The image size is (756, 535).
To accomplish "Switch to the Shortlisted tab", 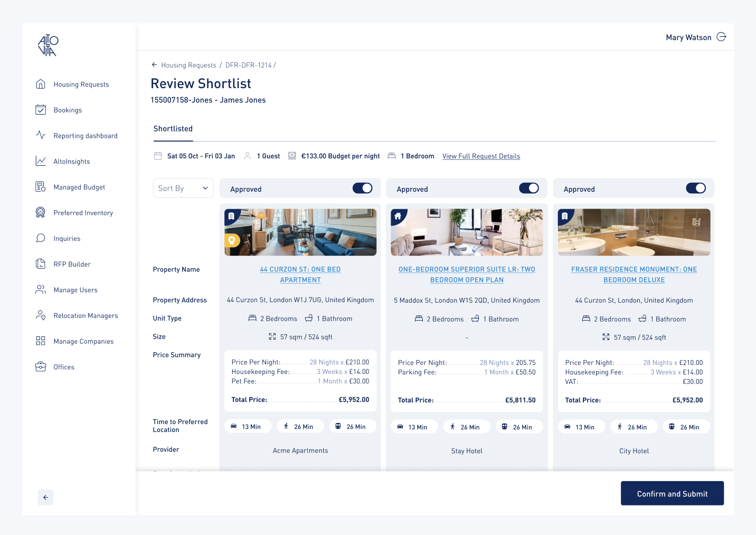I will pyautogui.click(x=173, y=128).
